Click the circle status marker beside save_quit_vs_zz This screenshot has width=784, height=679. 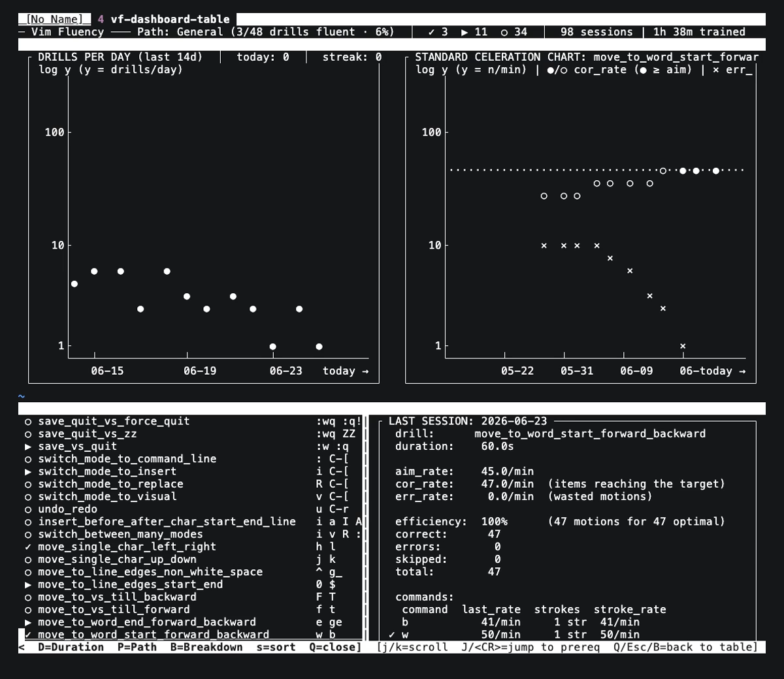28,434
